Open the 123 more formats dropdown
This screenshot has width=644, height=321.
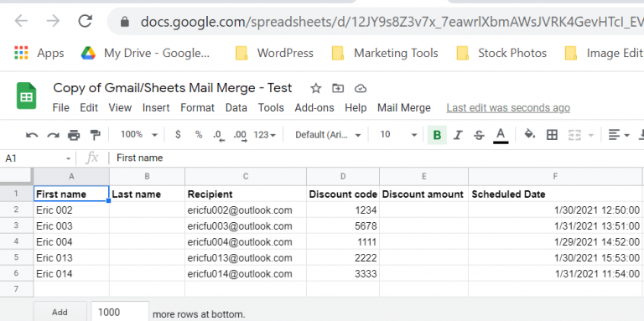tap(265, 135)
